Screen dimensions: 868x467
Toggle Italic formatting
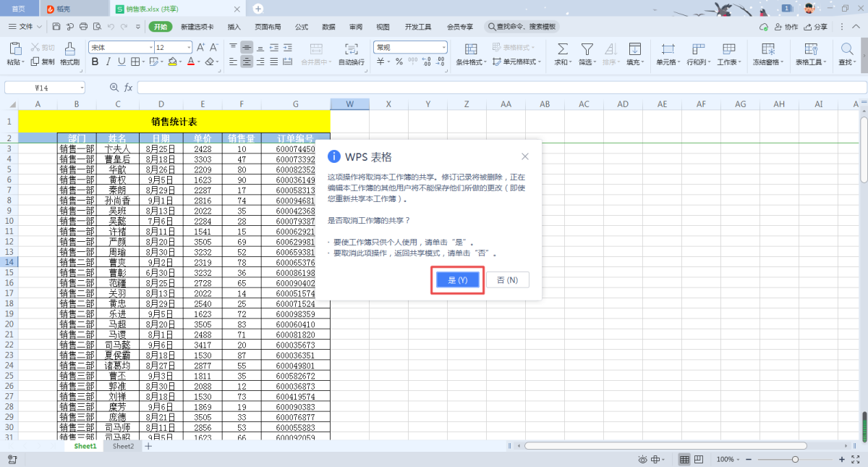[109, 62]
